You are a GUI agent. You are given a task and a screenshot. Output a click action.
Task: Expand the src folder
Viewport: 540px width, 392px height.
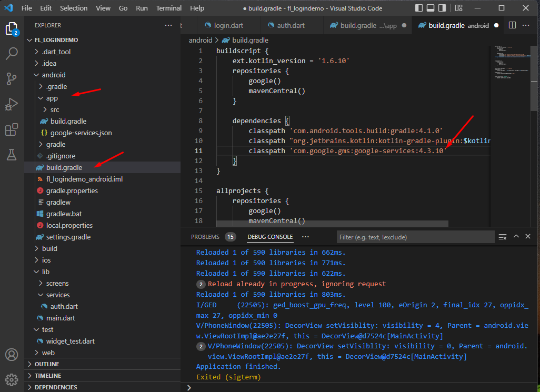click(x=54, y=109)
